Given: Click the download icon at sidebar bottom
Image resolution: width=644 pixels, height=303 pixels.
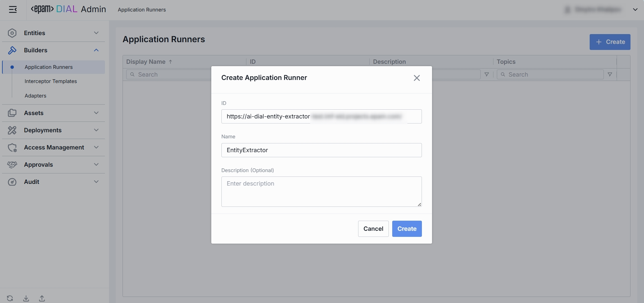Looking at the screenshot, I should pos(26,298).
